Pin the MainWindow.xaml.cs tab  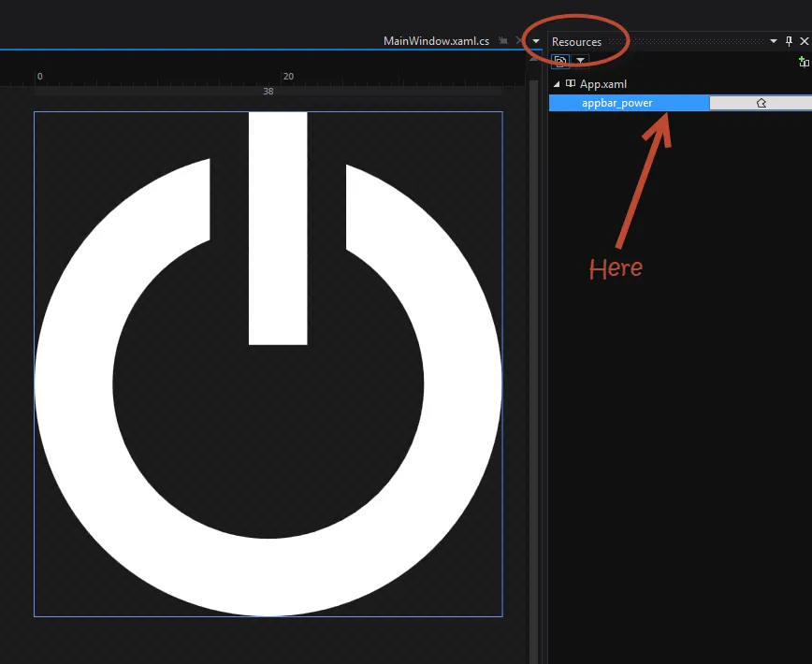(x=503, y=40)
